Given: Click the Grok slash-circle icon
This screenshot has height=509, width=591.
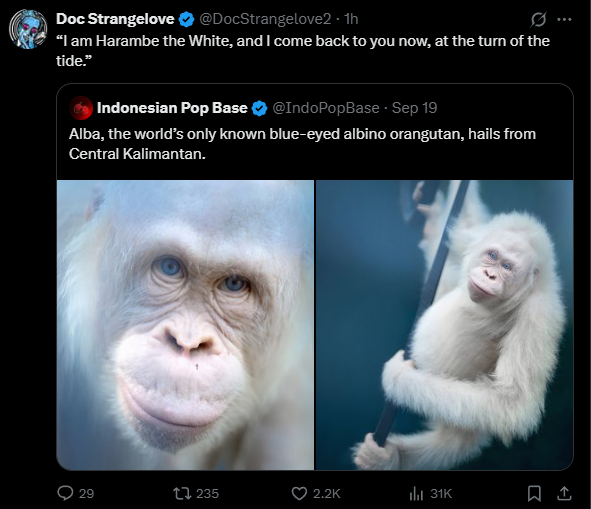Looking at the screenshot, I should (538, 20).
